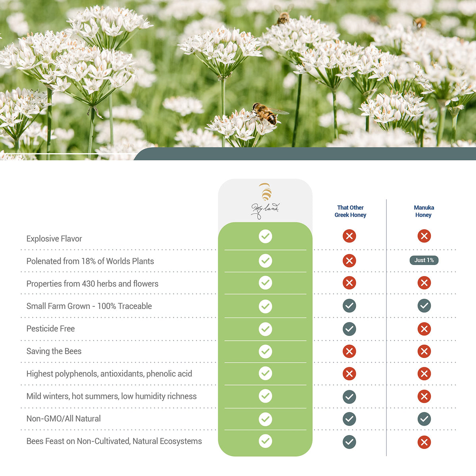
Task: Click Manuka Honey check for Small Farm Grown
Action: (x=424, y=306)
